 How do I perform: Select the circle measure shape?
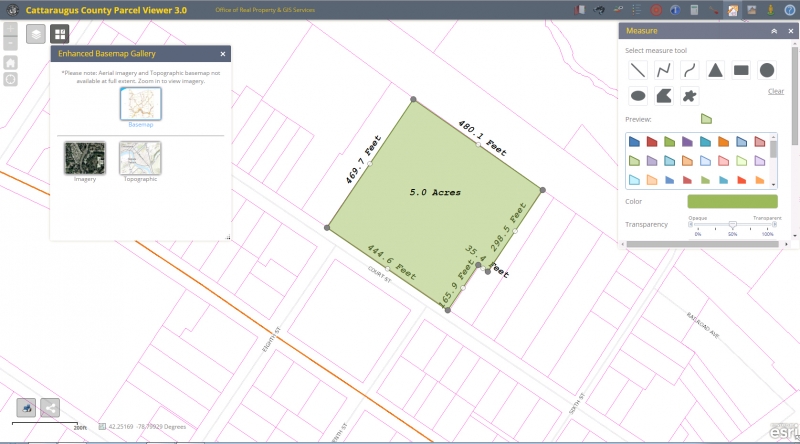click(767, 70)
